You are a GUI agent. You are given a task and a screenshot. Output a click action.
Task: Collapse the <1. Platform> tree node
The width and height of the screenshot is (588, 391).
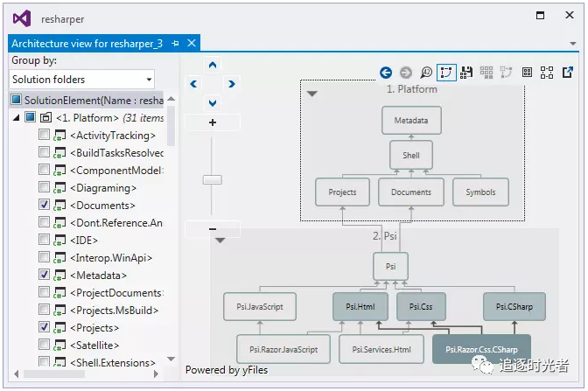pos(16,117)
